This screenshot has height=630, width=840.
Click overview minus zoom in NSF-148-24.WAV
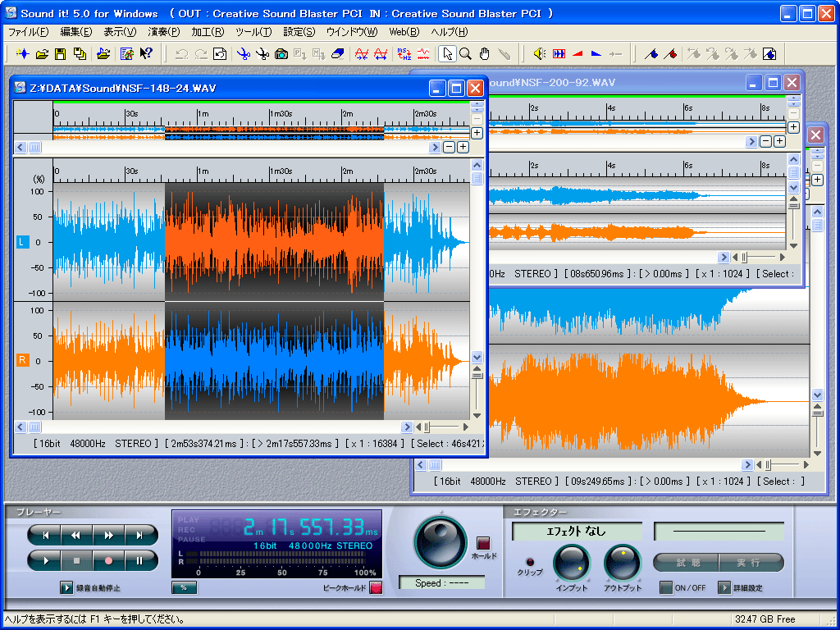click(x=449, y=148)
